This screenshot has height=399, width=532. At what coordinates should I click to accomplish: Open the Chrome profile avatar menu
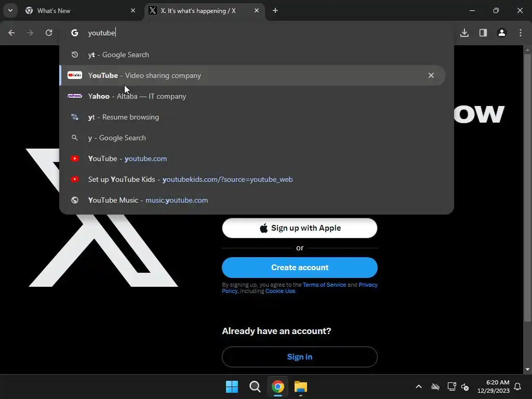click(502, 33)
